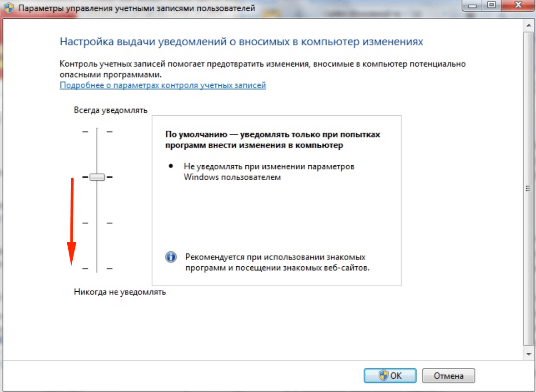
Task: Click the scrollbar up arrow
Action: tap(528, 25)
